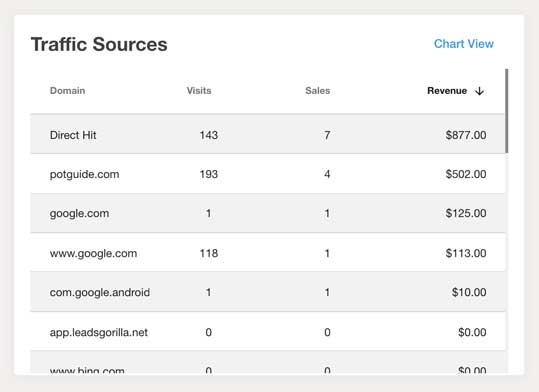Click the Traffic Sources heading
Viewport: 539px width, 392px height.
click(99, 44)
